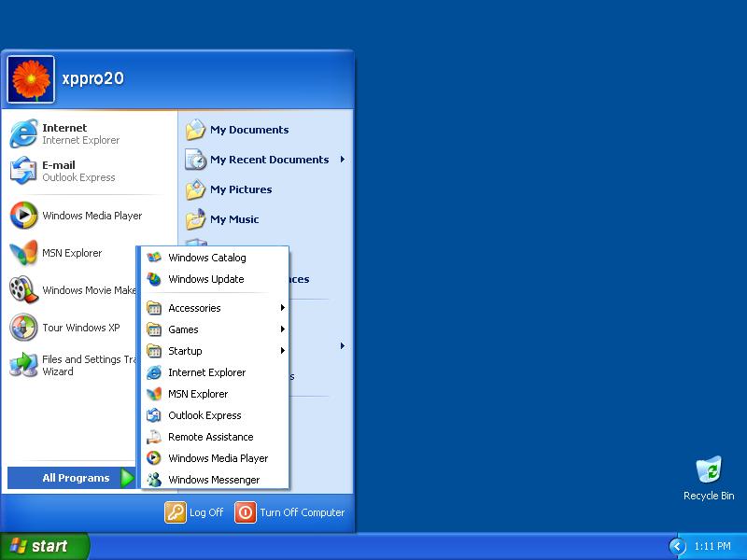Click the My Documents folder icon
This screenshot has width=747, height=560.
[195, 130]
